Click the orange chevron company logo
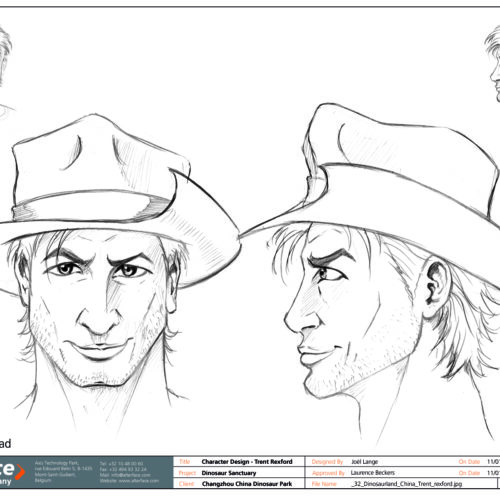This screenshot has height=500, width=500. [x=20, y=472]
